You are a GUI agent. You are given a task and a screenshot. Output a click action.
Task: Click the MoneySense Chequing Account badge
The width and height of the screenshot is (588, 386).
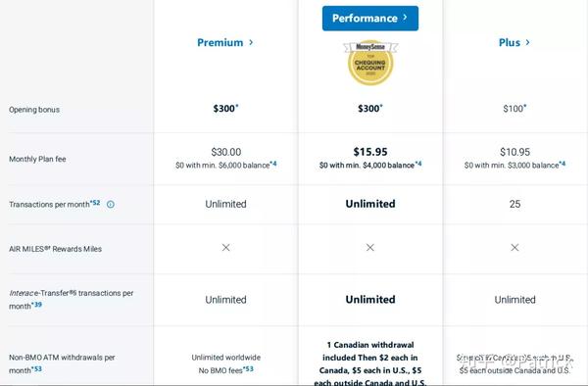click(x=370, y=63)
